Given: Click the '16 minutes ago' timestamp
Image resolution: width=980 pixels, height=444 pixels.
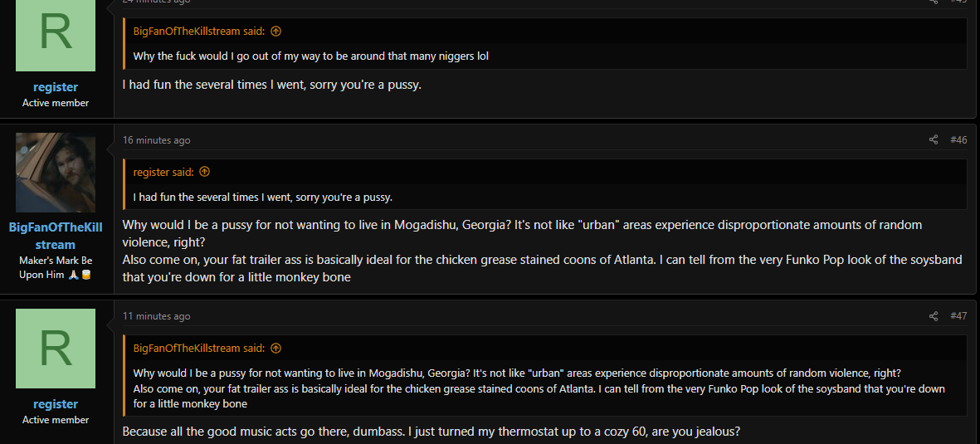Looking at the screenshot, I should click(x=156, y=140).
